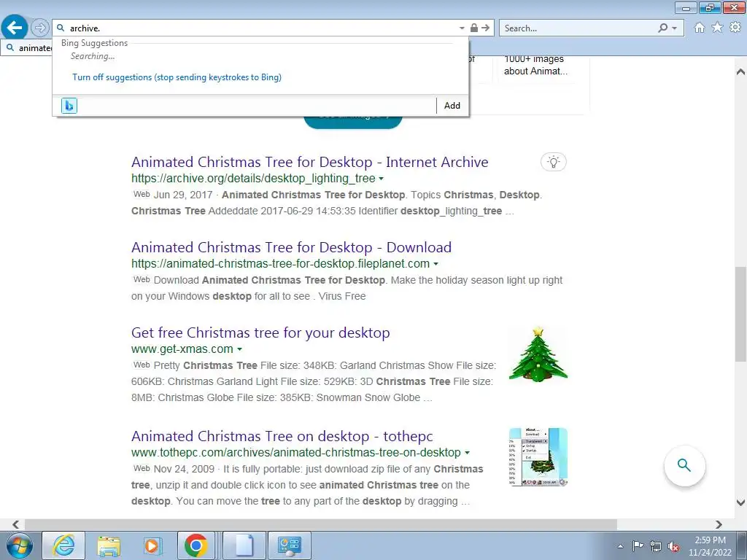Click the '1000+ images about Animat...' card
Viewport: 747px width, 560px height.
pos(536,65)
